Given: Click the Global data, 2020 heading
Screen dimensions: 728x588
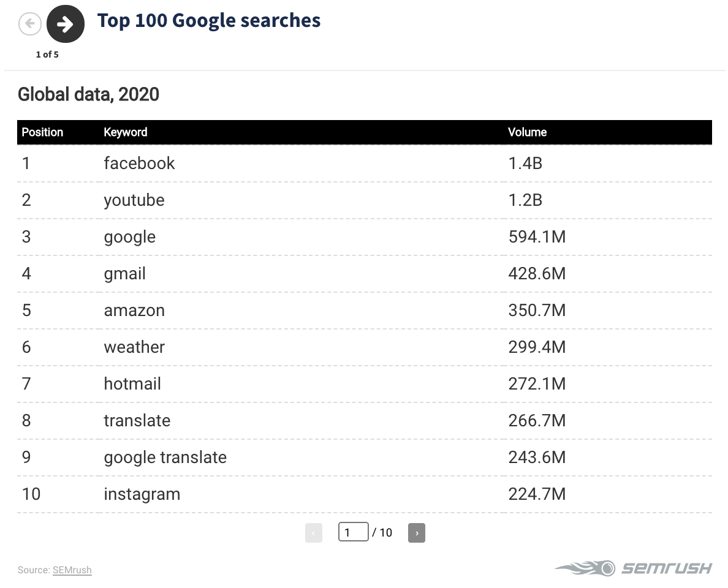Looking at the screenshot, I should pos(88,94).
